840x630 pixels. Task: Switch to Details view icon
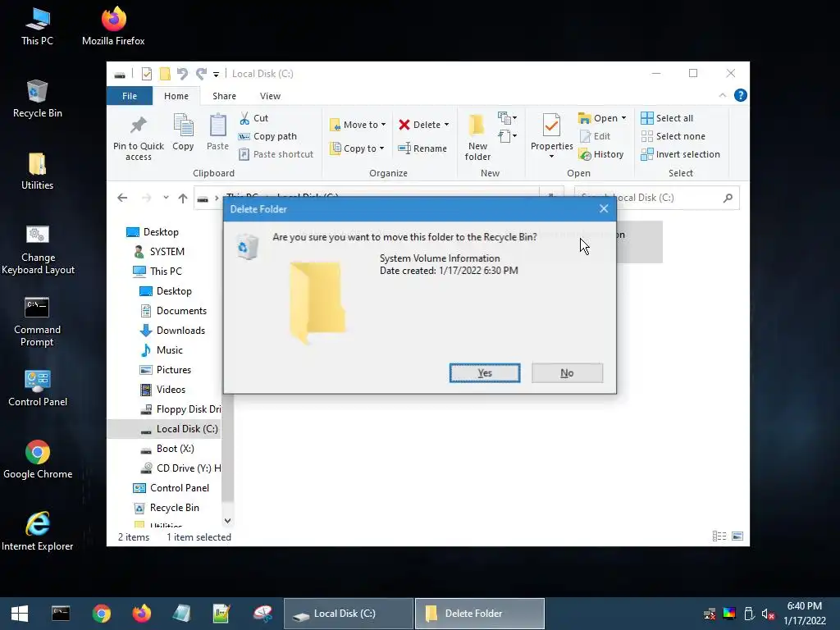[719, 536]
